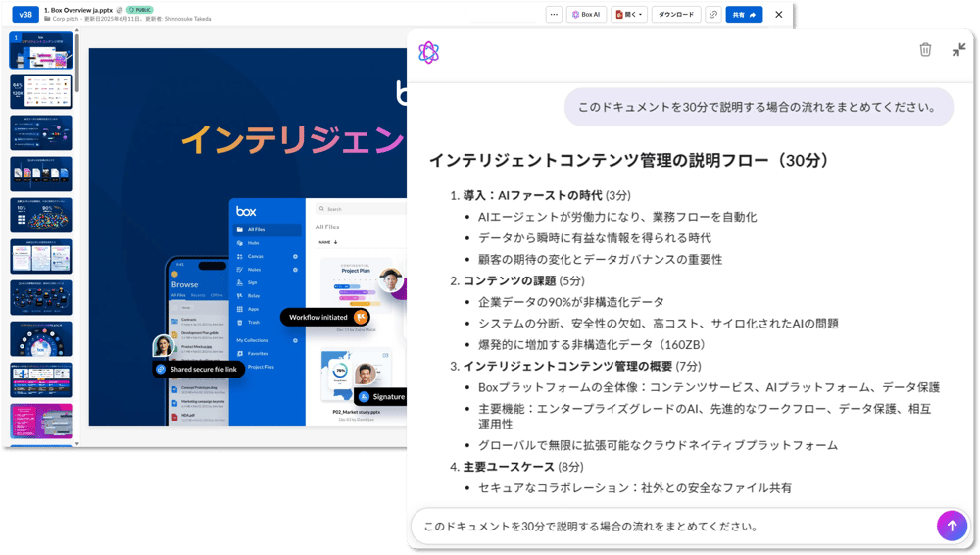Click the text インテリジェントコンテンツ管理の概要 (7分)
This screenshot has width=980, height=555.
[x=582, y=366]
